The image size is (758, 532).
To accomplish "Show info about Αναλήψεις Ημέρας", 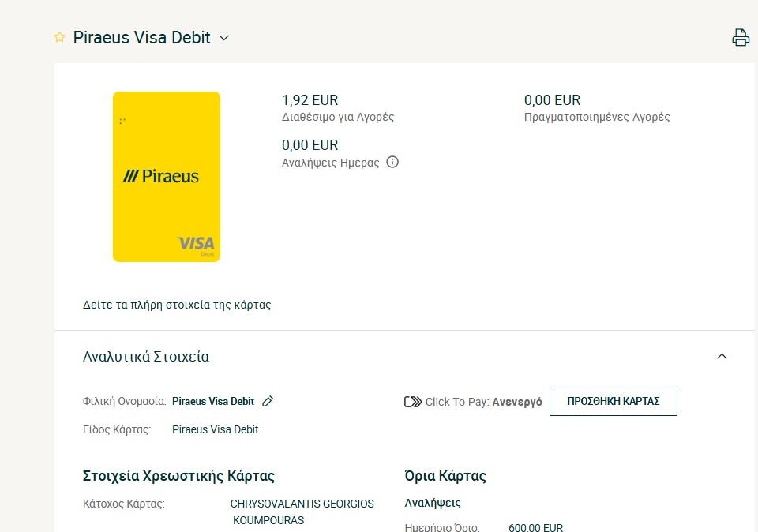I will click(x=392, y=162).
